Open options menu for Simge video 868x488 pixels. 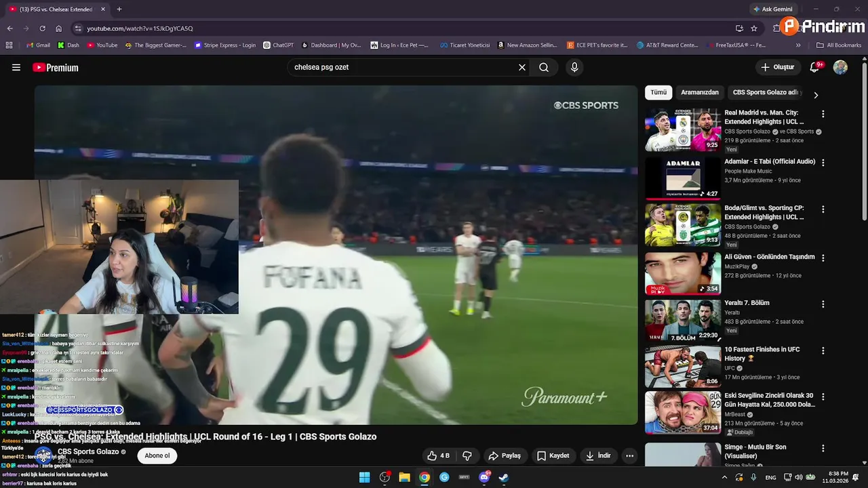(x=823, y=449)
